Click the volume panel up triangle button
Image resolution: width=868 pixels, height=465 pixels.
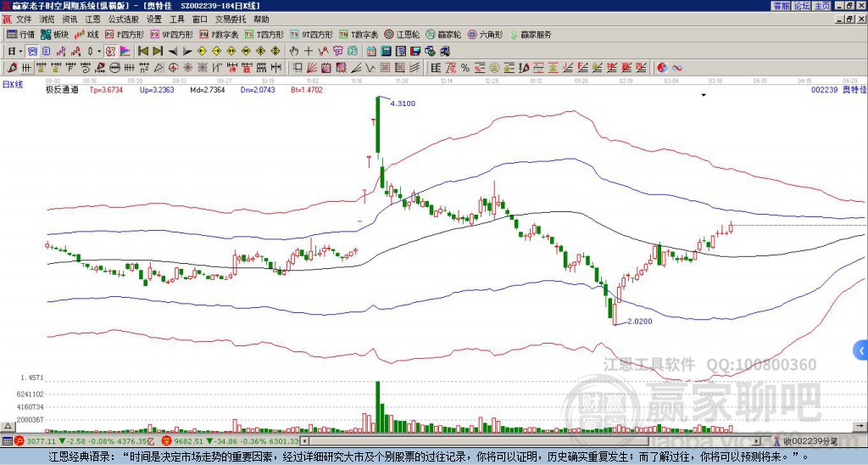pyautogui.click(x=7, y=426)
